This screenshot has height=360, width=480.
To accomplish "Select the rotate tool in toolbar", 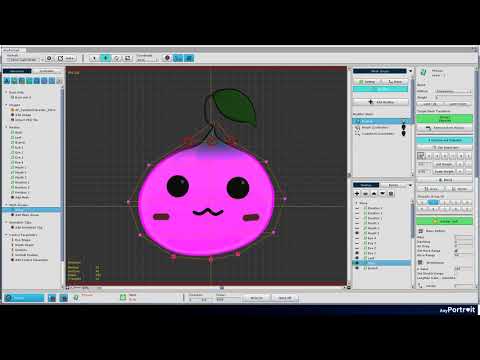I will pos(117,58).
